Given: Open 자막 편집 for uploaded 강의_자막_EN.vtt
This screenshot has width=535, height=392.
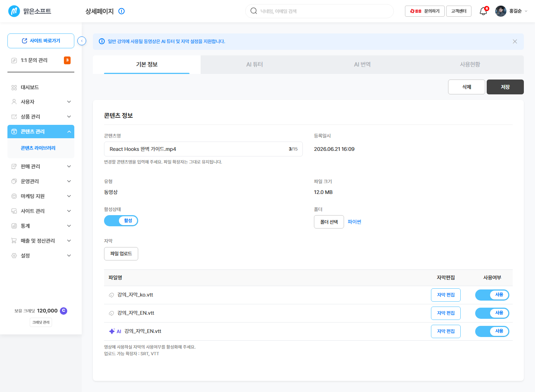Looking at the screenshot, I should 446,313.
